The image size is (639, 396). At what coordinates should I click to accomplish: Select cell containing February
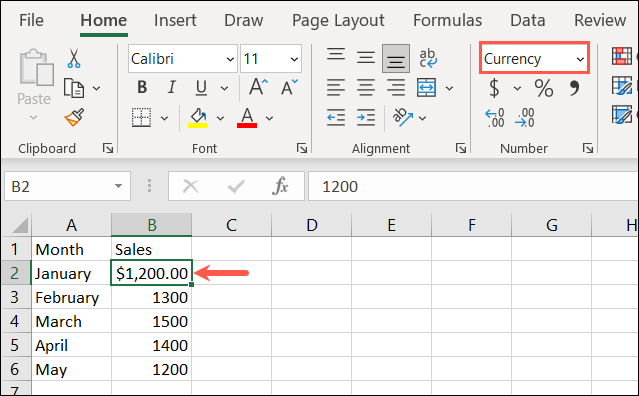click(71, 297)
